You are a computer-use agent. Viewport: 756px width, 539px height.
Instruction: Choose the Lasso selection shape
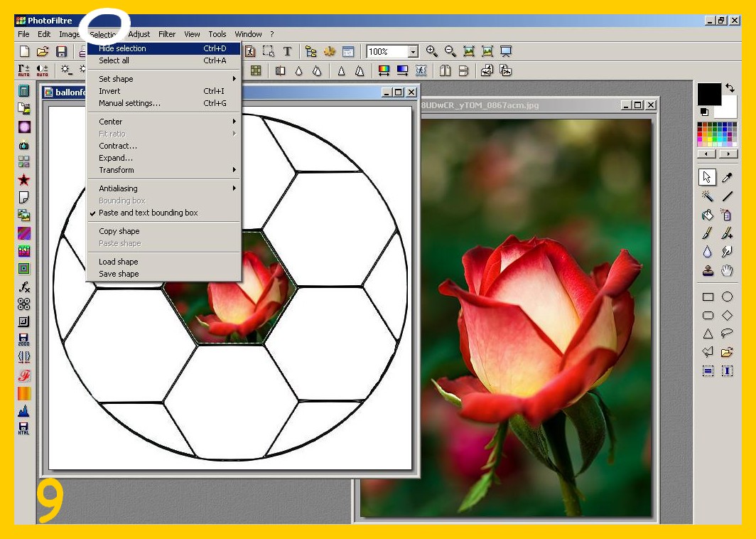(x=727, y=333)
